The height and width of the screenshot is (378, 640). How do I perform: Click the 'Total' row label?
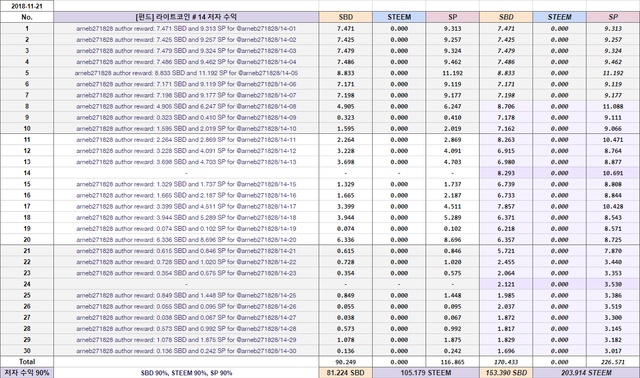click(27, 362)
